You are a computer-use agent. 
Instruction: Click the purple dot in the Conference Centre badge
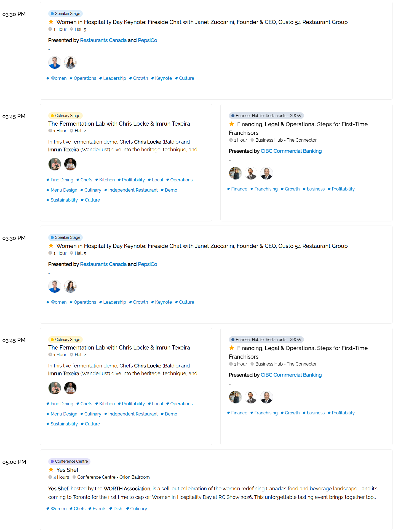point(52,461)
